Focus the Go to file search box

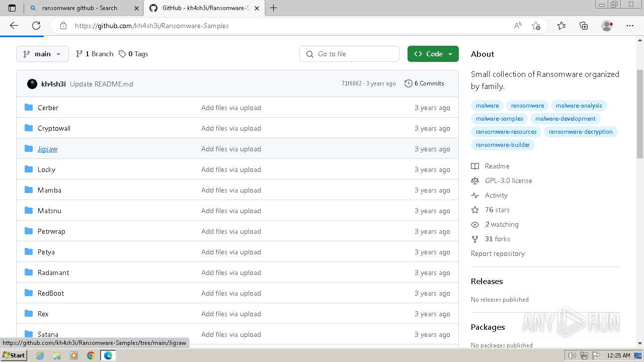point(350,54)
